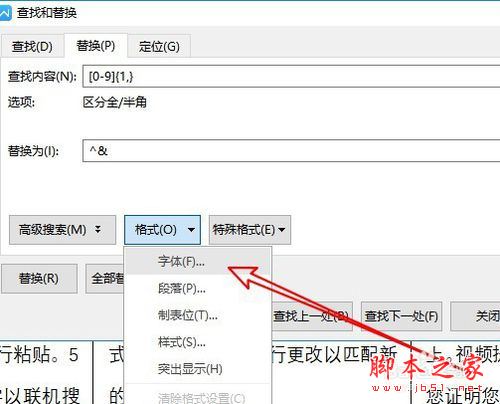Choose 段落(P)... from the format menu
Viewport: 500px width, 404px height.
(198, 288)
